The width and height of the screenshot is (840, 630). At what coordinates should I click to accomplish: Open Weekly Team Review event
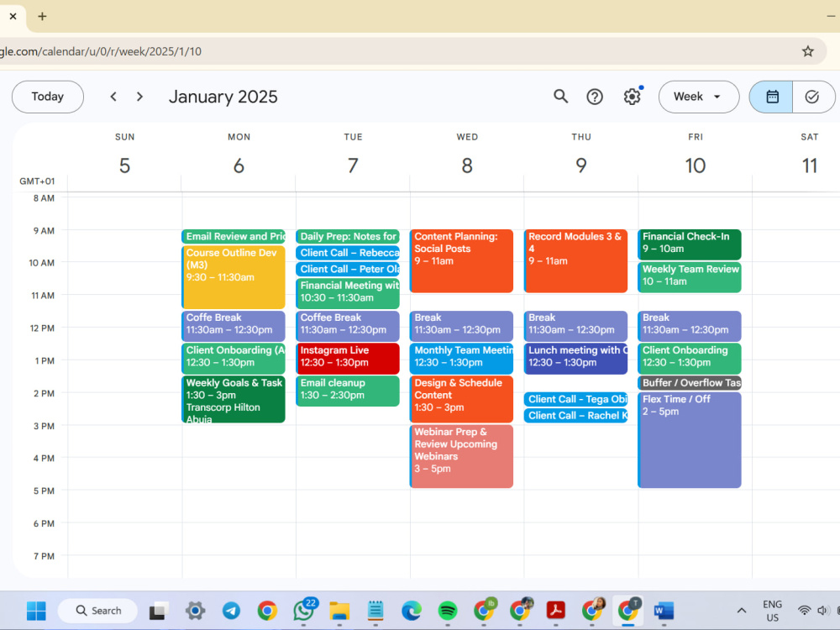[690, 277]
